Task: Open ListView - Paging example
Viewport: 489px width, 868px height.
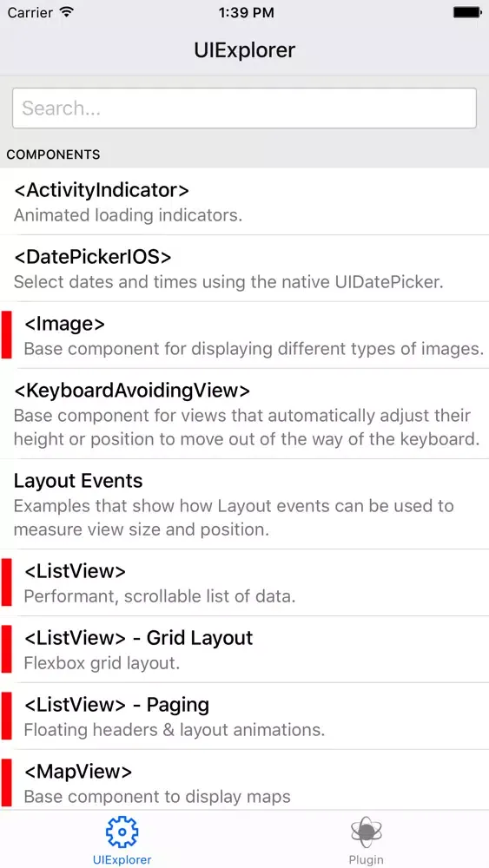Action: (244, 716)
